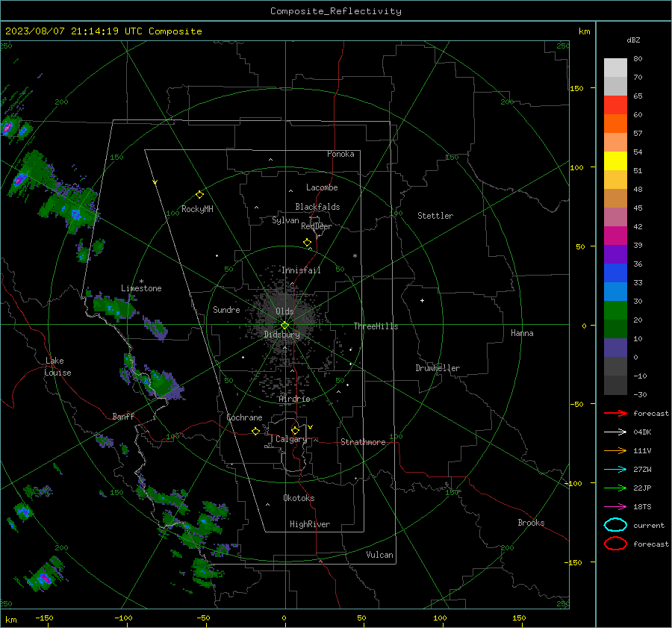Click the red swatch below 65 dBZ

coord(615,105)
